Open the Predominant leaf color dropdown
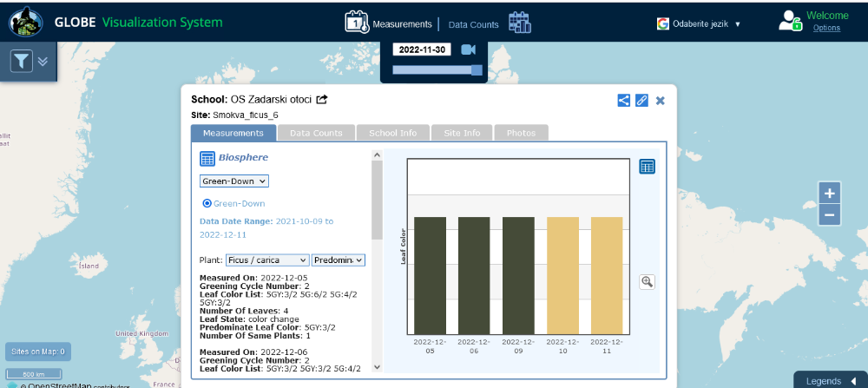The height and width of the screenshot is (388, 868). click(x=339, y=260)
